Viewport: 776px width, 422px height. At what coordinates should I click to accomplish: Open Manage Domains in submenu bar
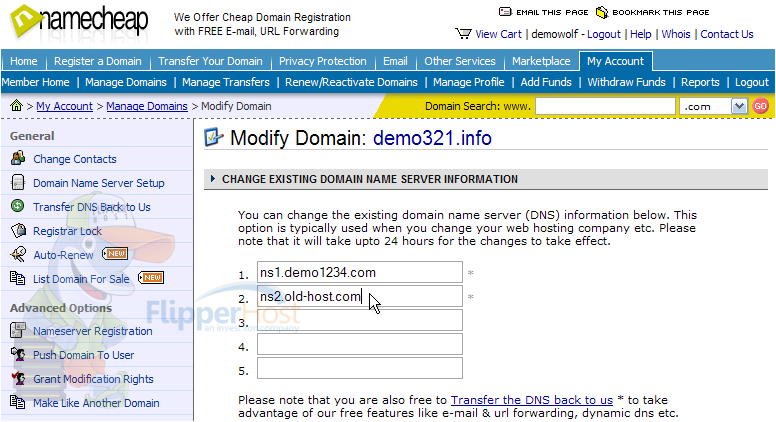(x=126, y=82)
